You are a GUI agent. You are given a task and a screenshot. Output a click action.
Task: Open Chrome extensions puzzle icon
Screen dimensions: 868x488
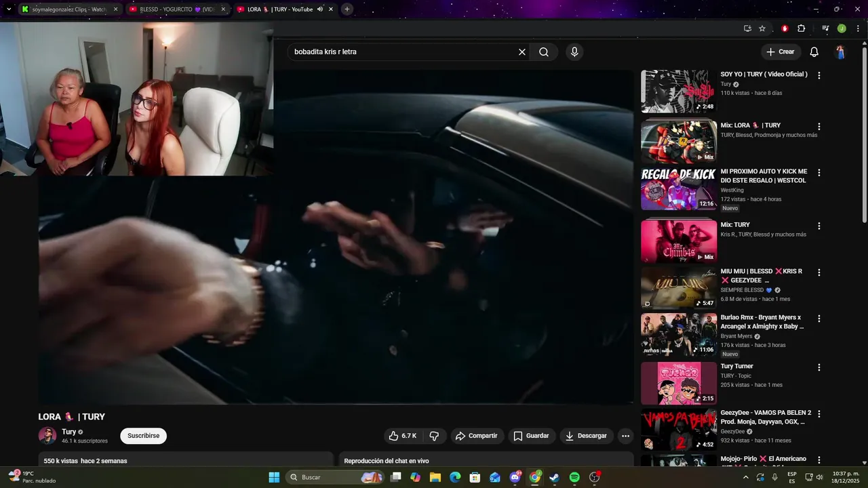pyautogui.click(x=802, y=28)
